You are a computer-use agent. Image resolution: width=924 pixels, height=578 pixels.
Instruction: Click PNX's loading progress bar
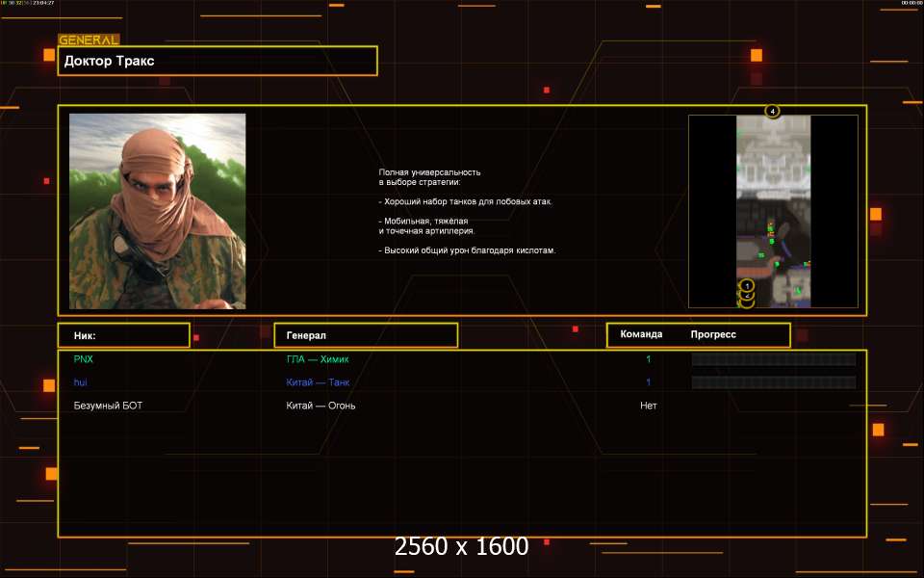[773, 359]
